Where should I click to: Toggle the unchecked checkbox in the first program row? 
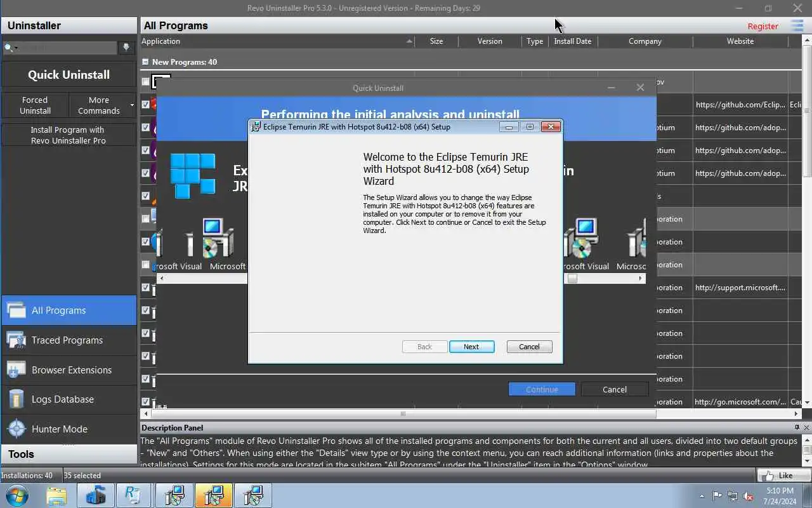[146, 81]
